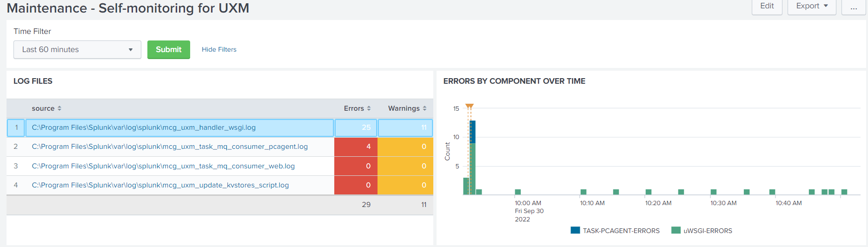Sort by Errors column arrows
The width and height of the screenshot is (868, 247).
click(x=369, y=108)
